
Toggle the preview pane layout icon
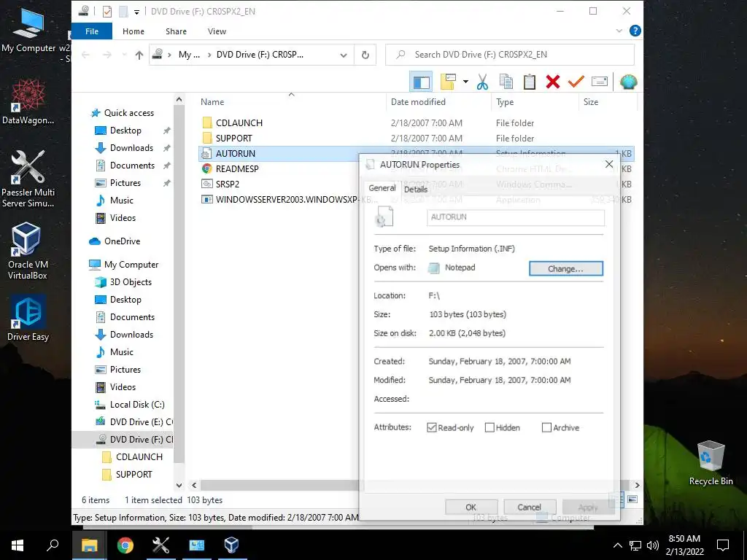[x=421, y=82]
